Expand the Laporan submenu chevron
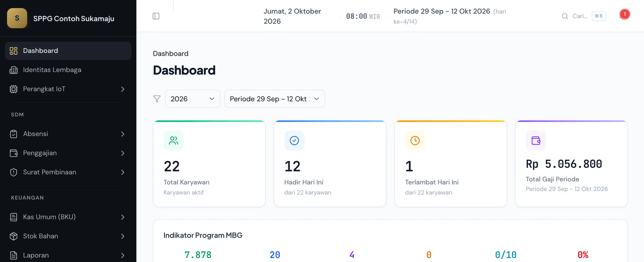The height and width of the screenshot is (262, 644). pyautogui.click(x=123, y=255)
